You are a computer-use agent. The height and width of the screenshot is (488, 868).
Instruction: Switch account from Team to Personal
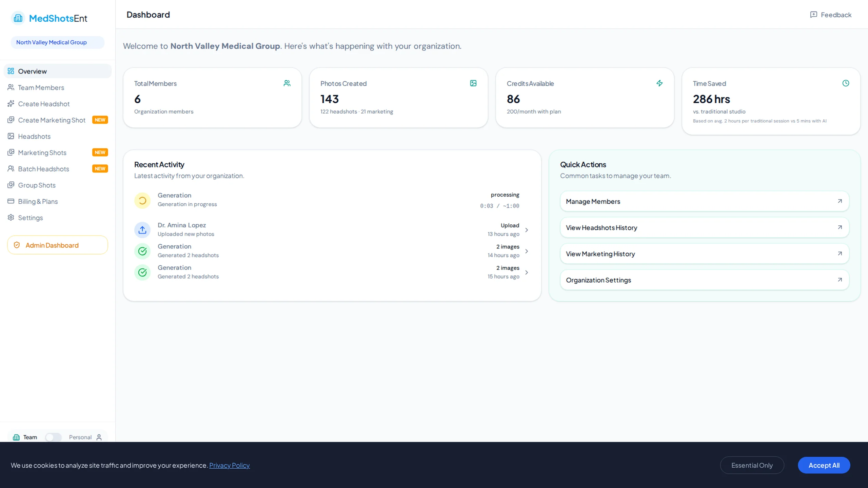point(53,437)
